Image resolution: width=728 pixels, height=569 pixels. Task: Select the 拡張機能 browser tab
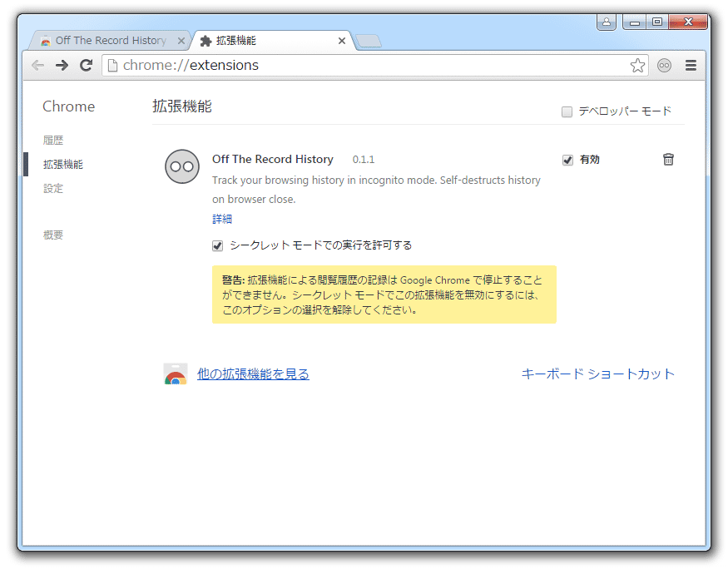(273, 41)
